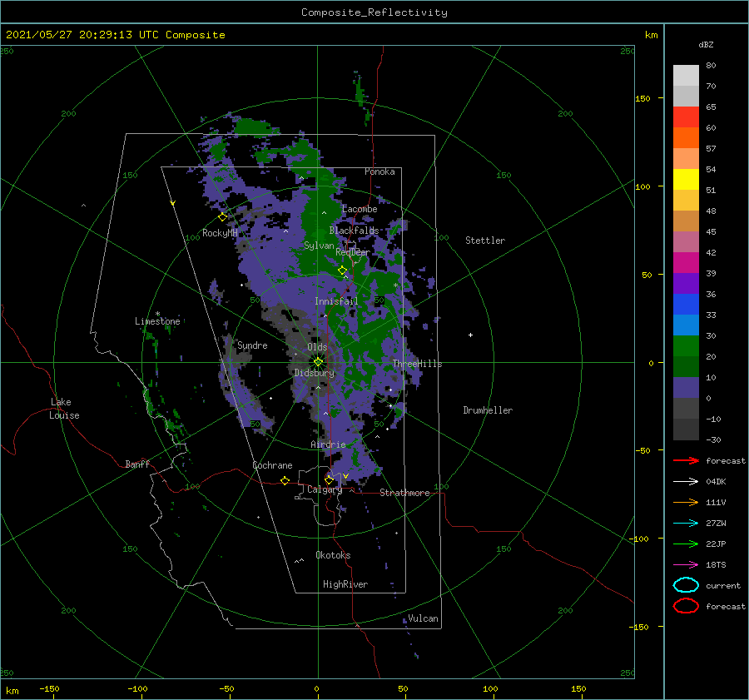749x700 pixels.
Task: Click the yellow diamond marker near Cochrane
Action: point(285,480)
